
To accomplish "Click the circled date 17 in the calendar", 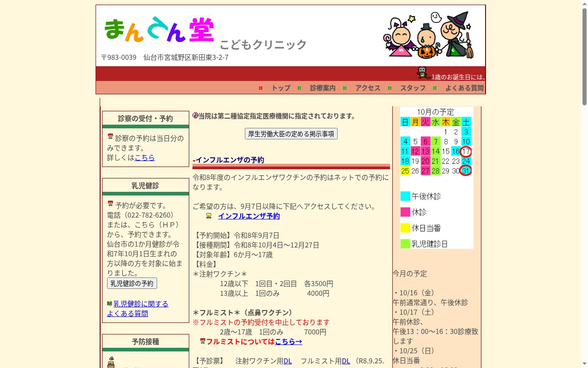I will 466,151.
